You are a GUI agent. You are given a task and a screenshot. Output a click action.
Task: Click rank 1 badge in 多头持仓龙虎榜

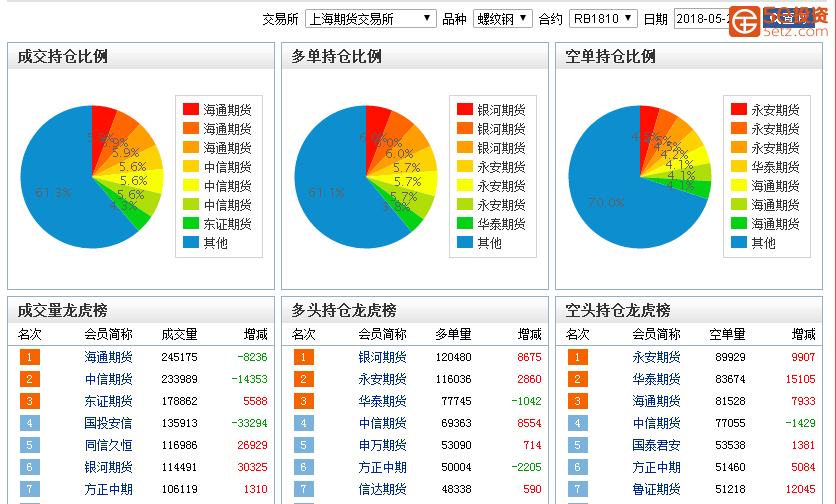coord(304,357)
